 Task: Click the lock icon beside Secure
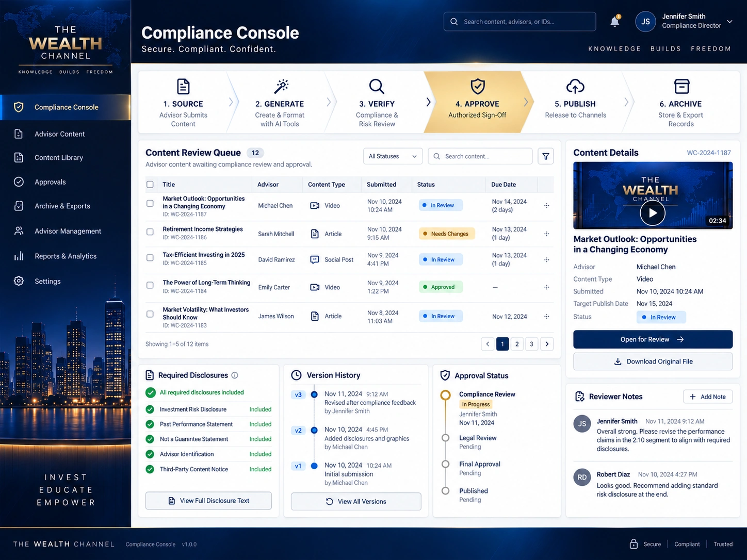(x=634, y=544)
